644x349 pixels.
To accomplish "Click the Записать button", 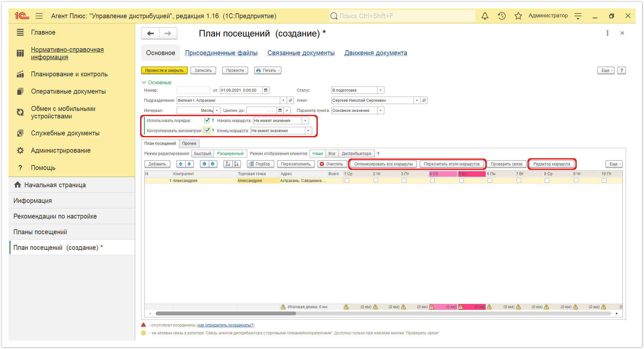I will tap(203, 70).
